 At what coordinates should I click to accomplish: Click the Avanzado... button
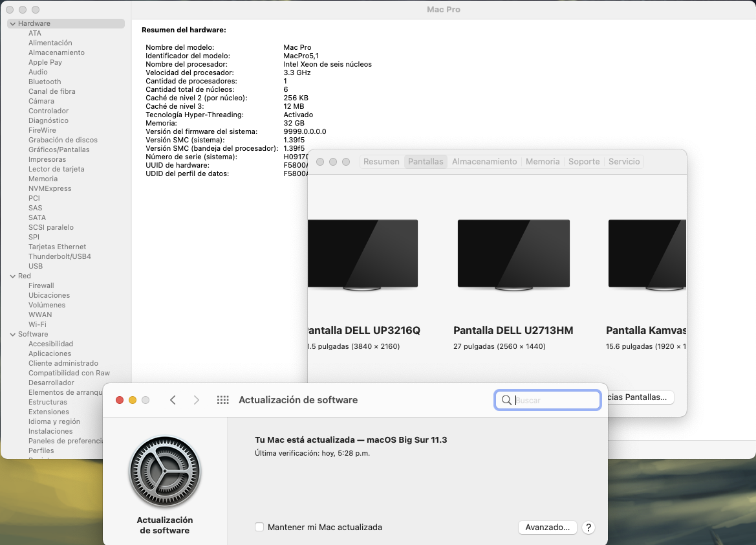pyautogui.click(x=548, y=528)
